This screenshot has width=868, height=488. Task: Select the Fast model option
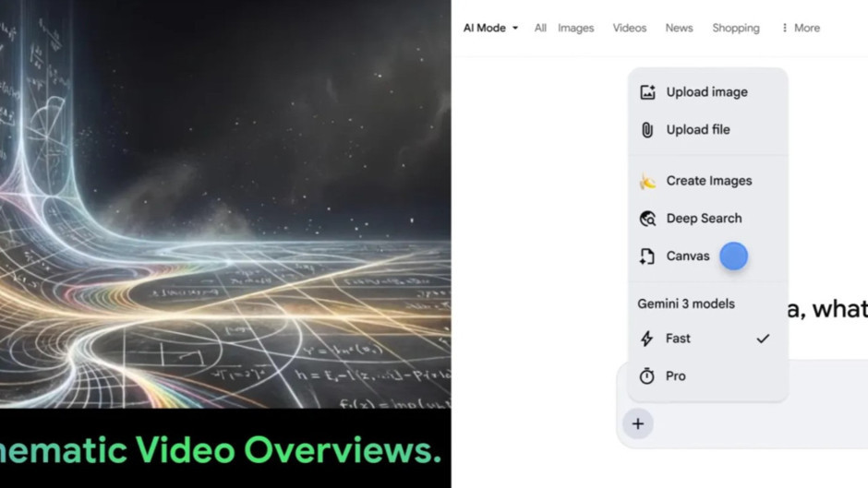tap(679, 339)
